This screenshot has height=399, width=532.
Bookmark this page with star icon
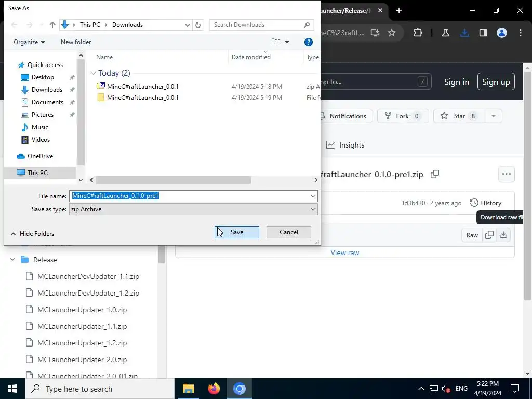tap(392, 33)
